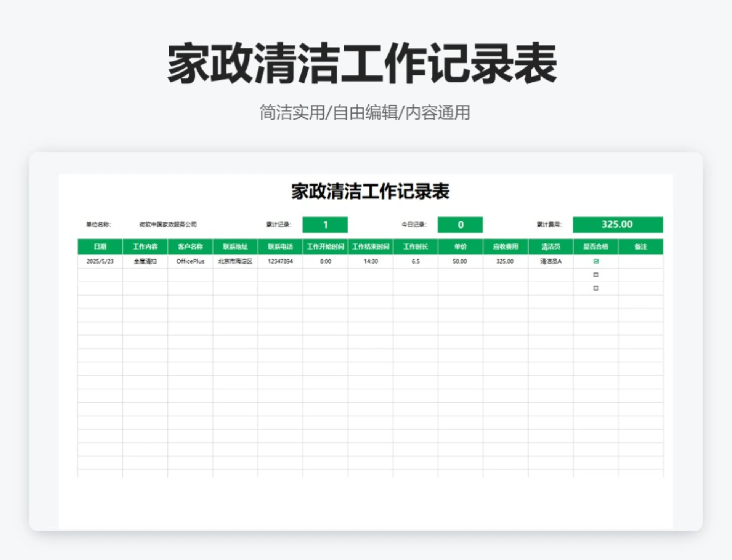Select the 全屋清扫 work content cell

pos(145,262)
